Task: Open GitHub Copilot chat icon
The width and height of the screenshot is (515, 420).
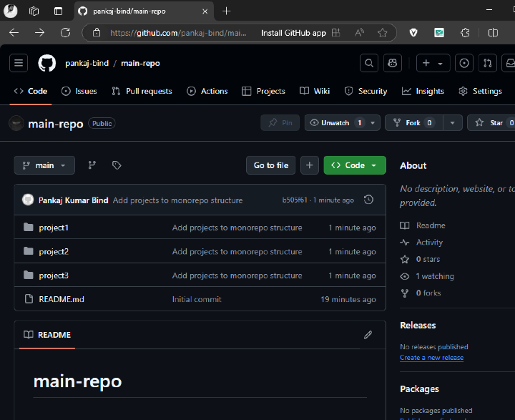Action: [393, 63]
